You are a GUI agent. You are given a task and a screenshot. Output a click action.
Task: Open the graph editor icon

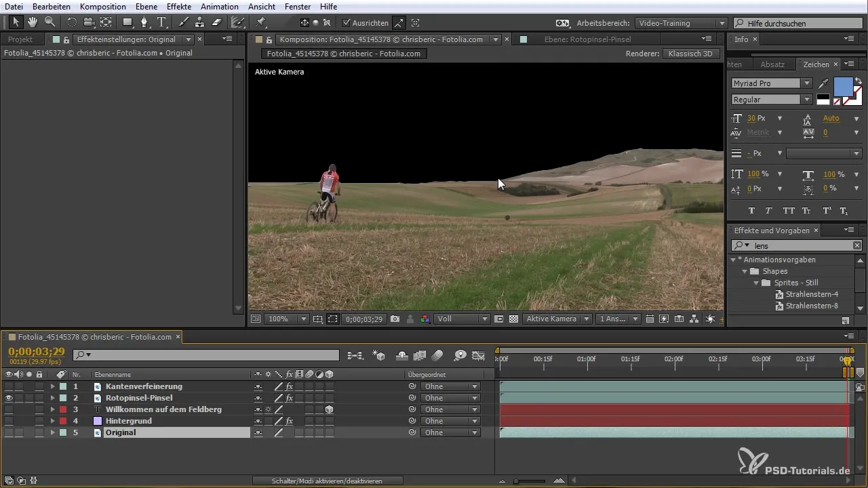478,354
